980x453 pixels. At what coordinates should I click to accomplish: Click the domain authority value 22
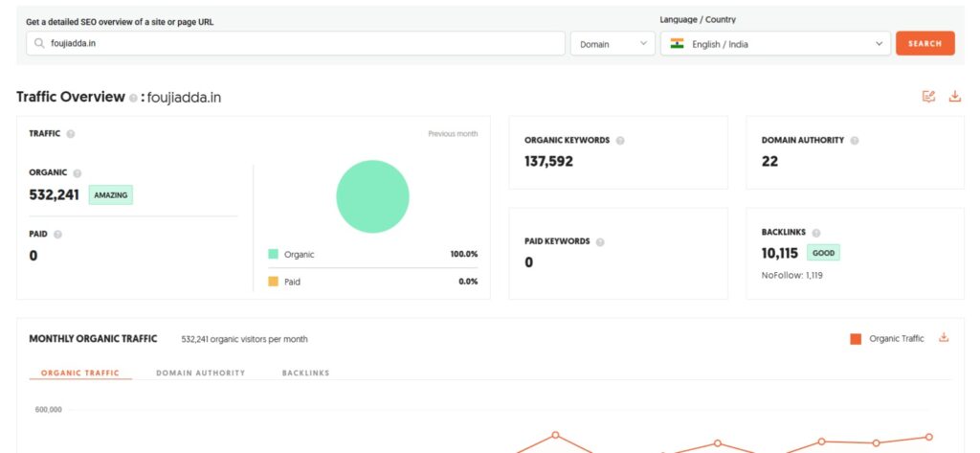click(769, 162)
